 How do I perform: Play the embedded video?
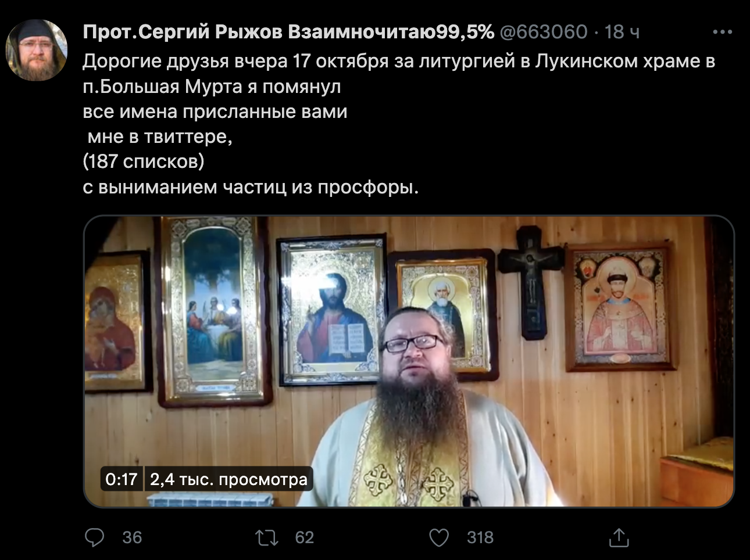(409, 361)
